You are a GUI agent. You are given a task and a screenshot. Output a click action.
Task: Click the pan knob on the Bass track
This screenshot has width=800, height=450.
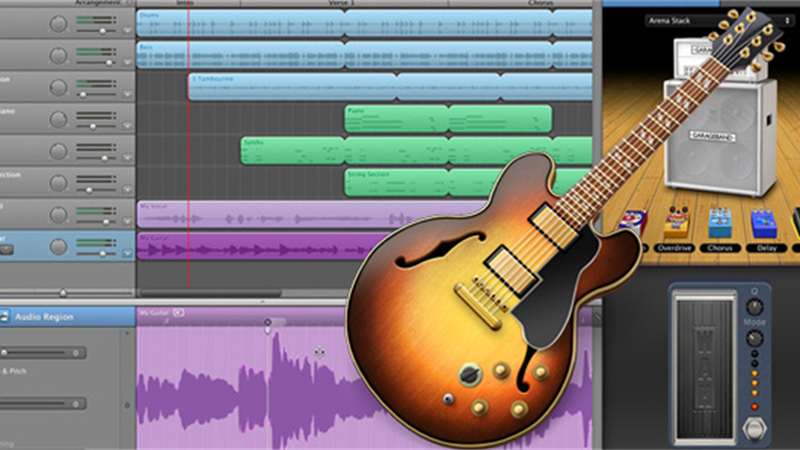point(58,56)
